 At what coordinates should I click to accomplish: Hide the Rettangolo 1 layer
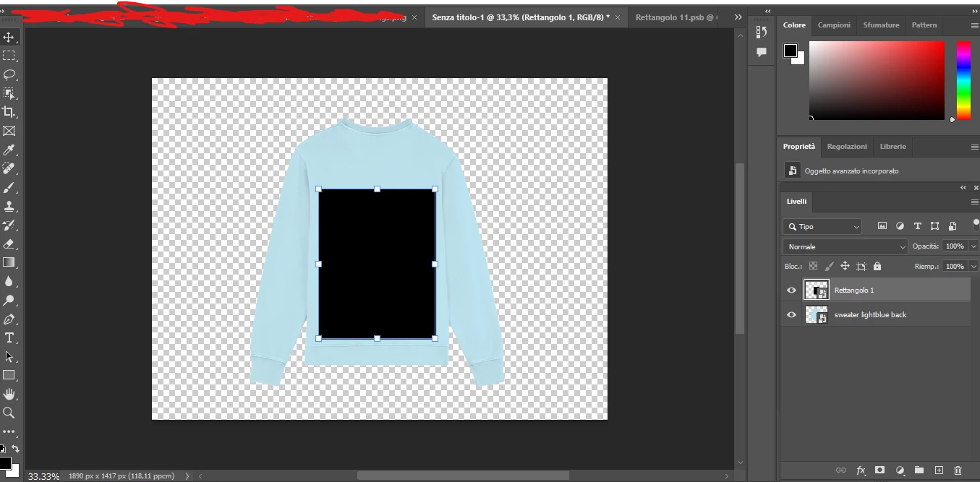[791, 291]
